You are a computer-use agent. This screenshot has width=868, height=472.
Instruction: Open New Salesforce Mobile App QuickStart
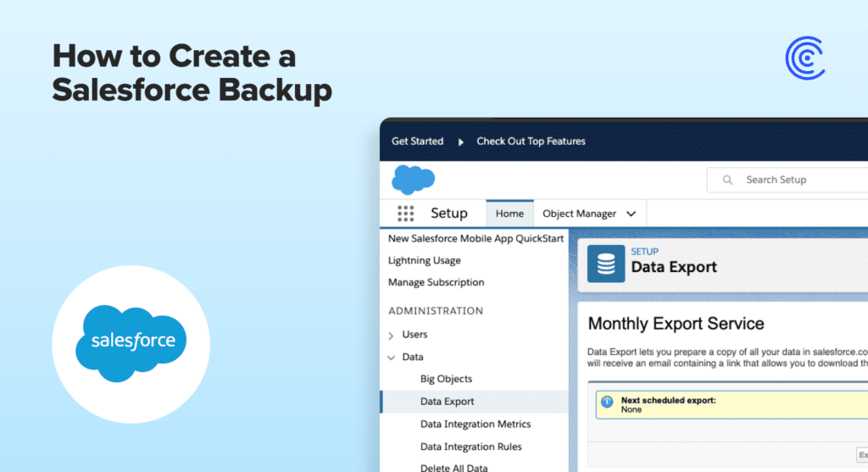tap(476, 238)
